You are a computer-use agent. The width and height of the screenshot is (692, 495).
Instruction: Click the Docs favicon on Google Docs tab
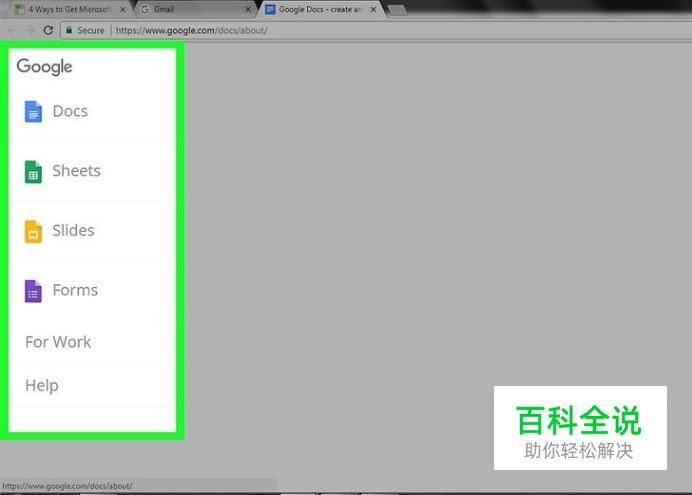click(271, 9)
